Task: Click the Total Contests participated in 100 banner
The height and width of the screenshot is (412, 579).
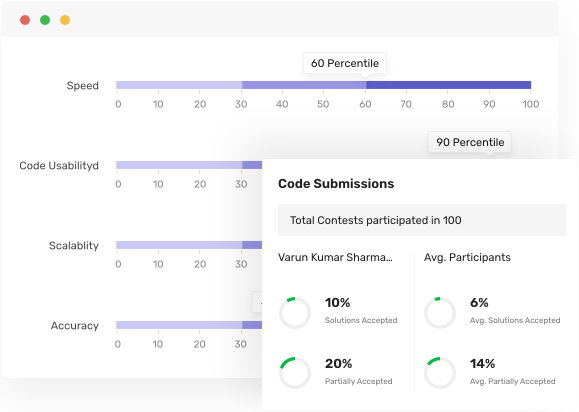Action: coord(422,220)
